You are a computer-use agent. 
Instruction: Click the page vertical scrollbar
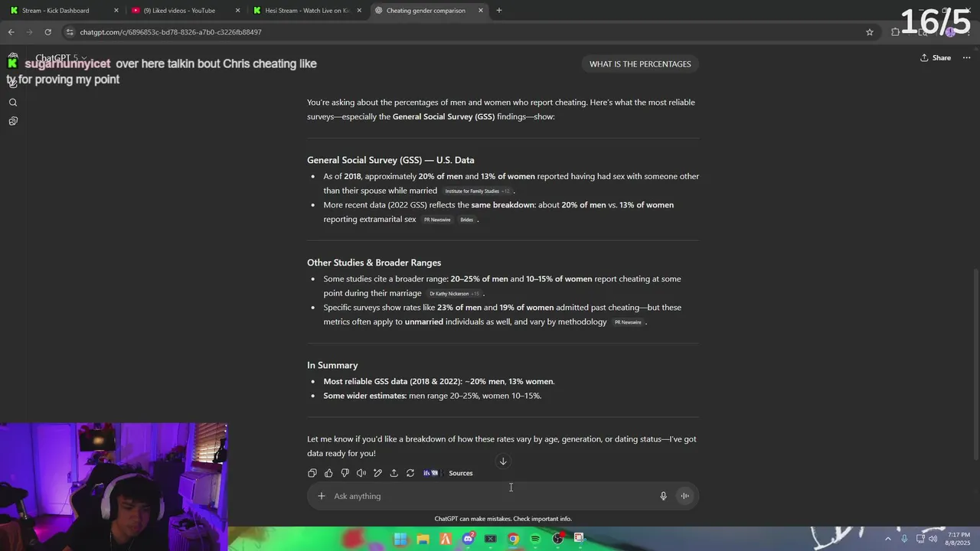[x=975, y=364]
